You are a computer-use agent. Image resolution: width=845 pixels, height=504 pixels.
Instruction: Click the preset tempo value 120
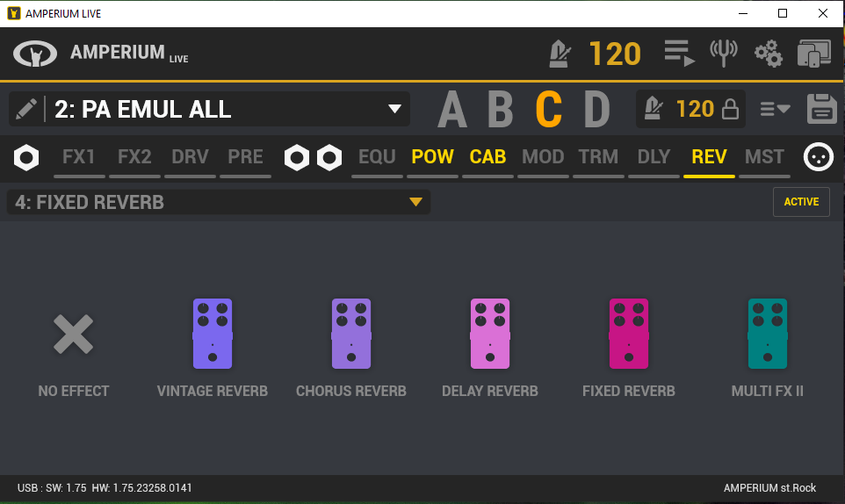tap(695, 109)
